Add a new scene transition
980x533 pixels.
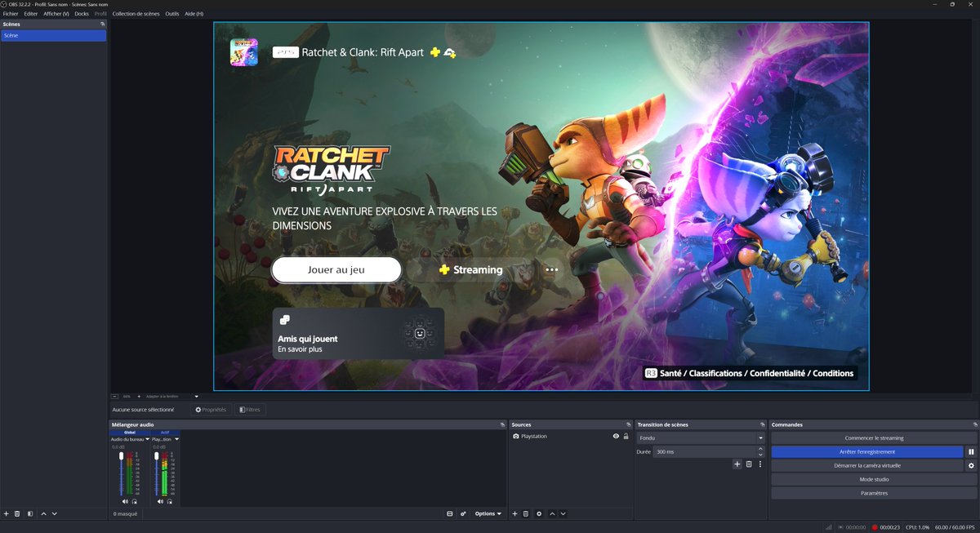point(737,464)
